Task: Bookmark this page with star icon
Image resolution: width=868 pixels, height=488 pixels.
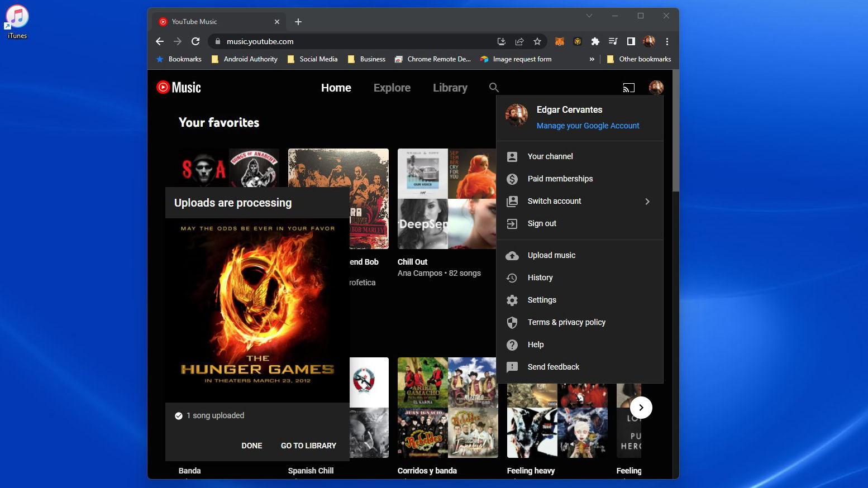Action: point(537,41)
